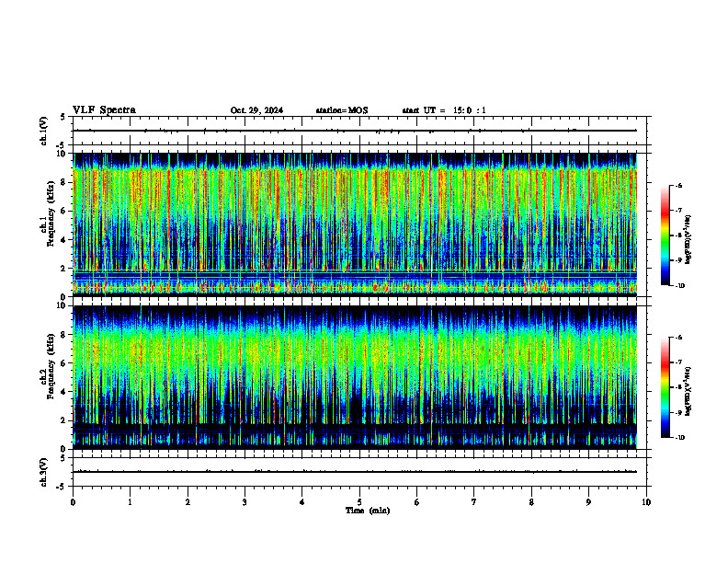This screenshot has width=728, height=563.
Task: Click the ch.2 colorbar log(PSD) unit label
Action: pos(688,391)
